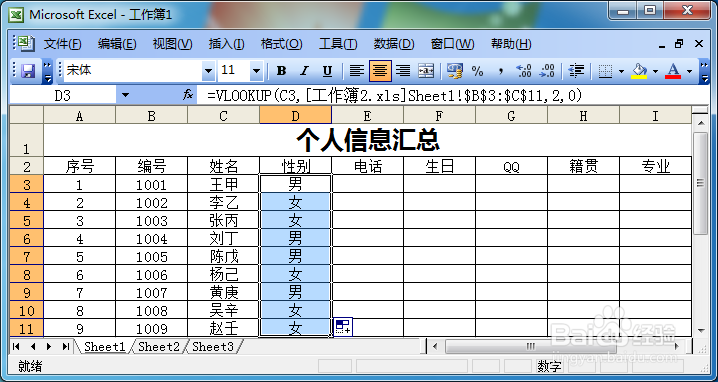
Task: Apply yellow Fill Color
Action: [639, 71]
